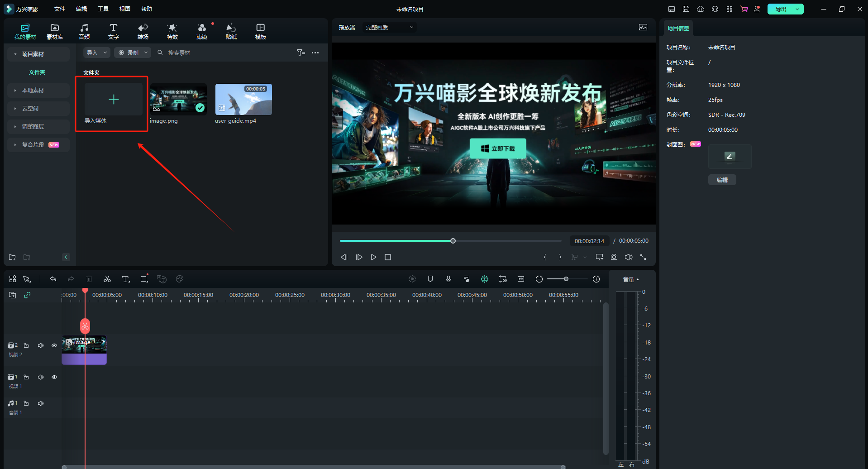This screenshot has height=469, width=868.
Task: Click the undo icon above the timeline
Action: (53, 279)
